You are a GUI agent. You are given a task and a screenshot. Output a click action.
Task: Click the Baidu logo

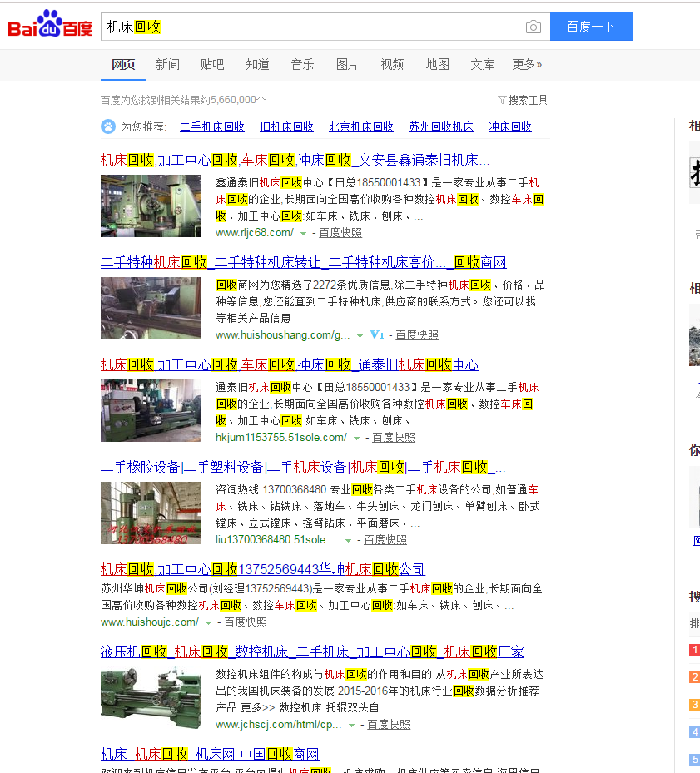(50, 23)
